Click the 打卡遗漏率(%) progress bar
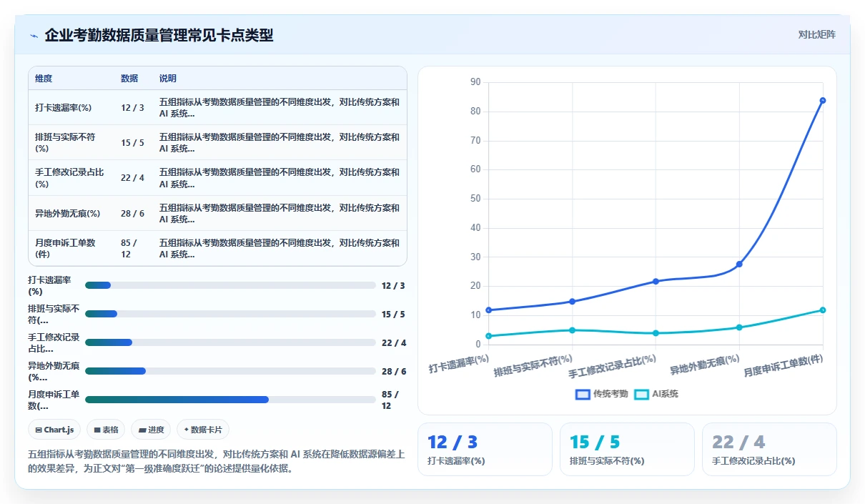This screenshot has width=865, height=504. click(x=230, y=285)
